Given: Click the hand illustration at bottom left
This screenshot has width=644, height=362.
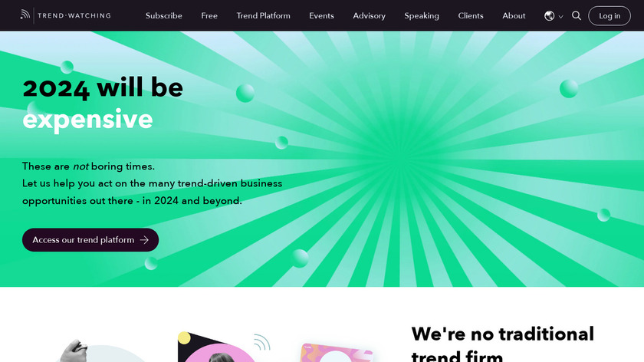Looking at the screenshot, I should [74, 350].
